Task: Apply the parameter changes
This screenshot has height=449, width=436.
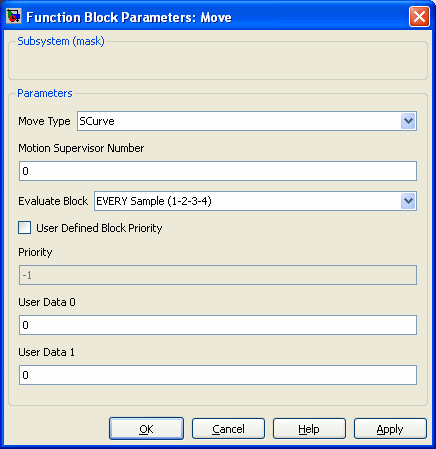Action: [x=390, y=429]
